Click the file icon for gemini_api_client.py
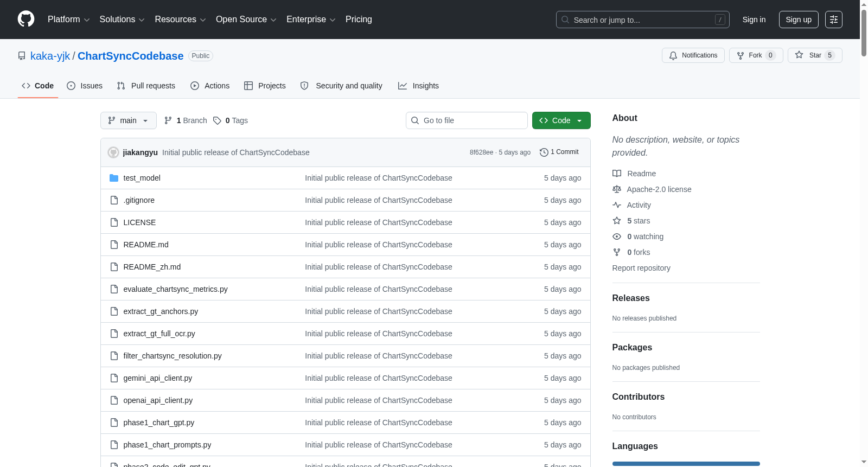The image size is (868, 467). [114, 378]
